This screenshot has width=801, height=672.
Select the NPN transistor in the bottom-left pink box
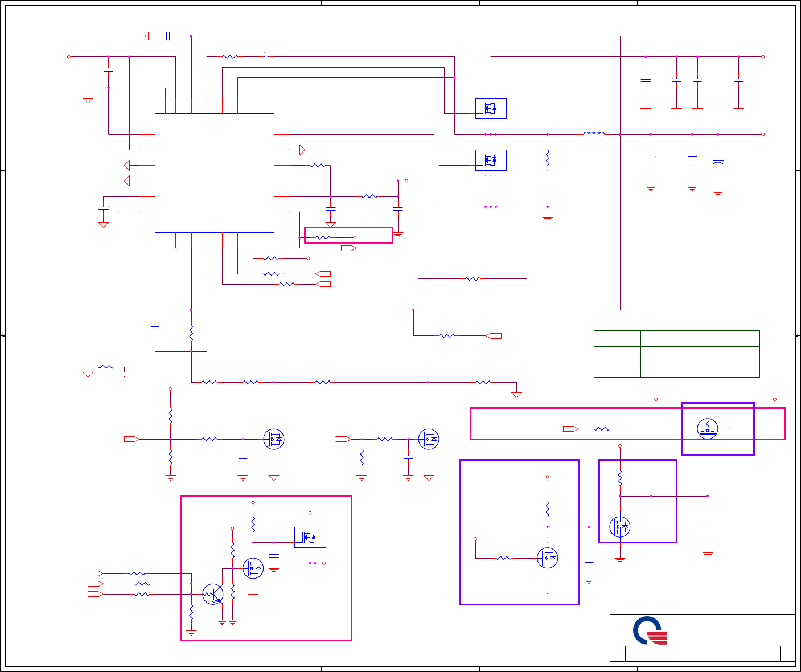click(x=213, y=595)
